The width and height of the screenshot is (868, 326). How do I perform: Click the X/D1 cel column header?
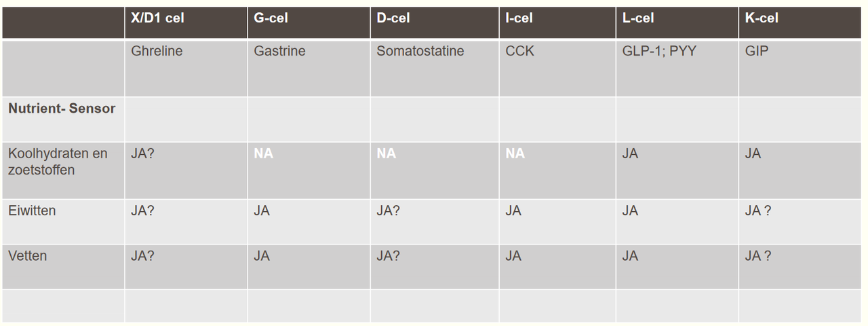click(157, 19)
